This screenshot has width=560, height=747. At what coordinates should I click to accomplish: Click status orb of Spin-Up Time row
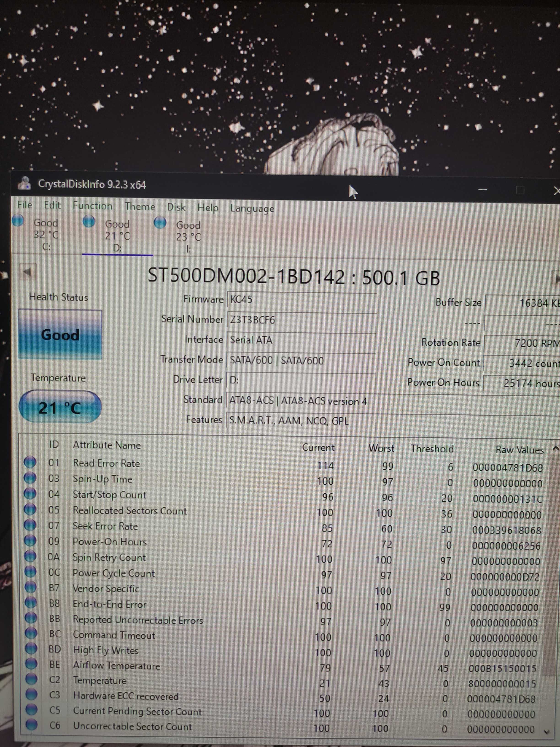(x=30, y=477)
